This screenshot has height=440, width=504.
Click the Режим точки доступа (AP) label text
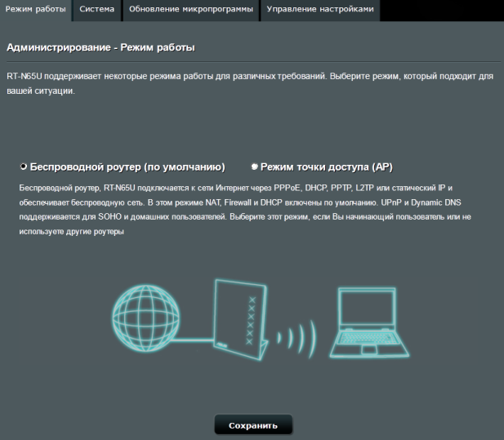pos(327,167)
